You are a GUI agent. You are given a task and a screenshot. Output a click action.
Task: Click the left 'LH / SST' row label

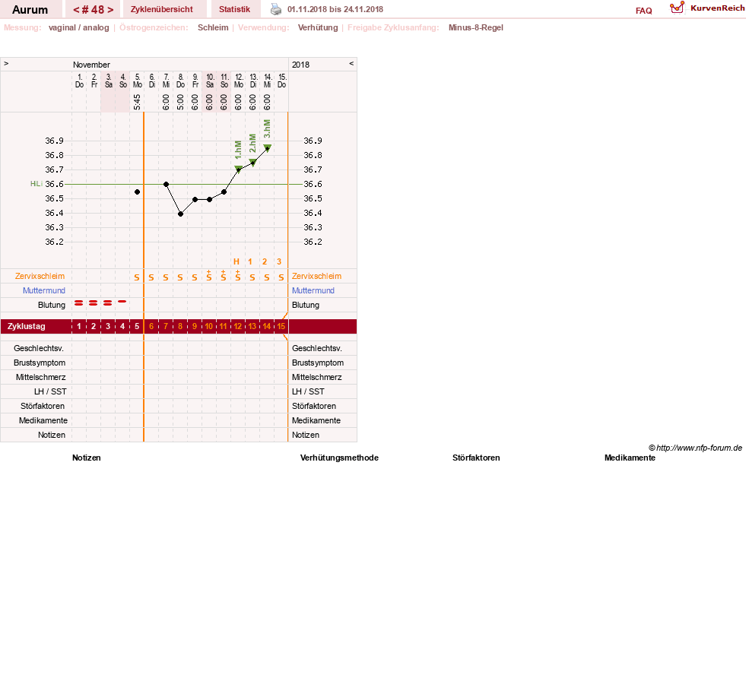pos(50,391)
